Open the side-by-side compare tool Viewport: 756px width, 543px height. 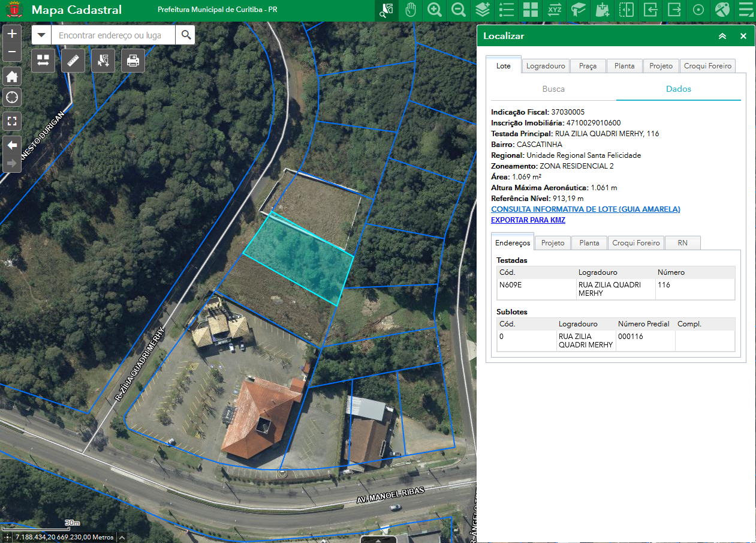(x=43, y=61)
